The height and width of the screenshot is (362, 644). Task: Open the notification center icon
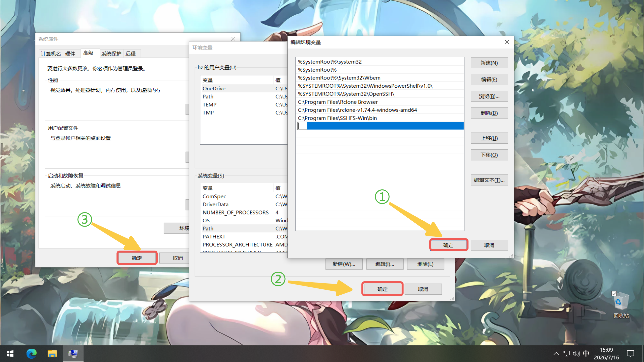630,354
